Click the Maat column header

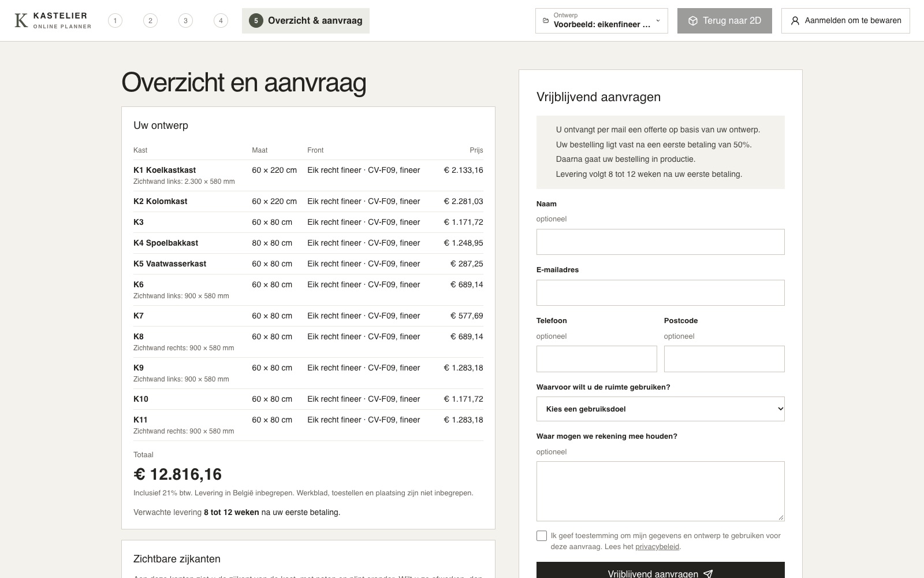click(260, 150)
